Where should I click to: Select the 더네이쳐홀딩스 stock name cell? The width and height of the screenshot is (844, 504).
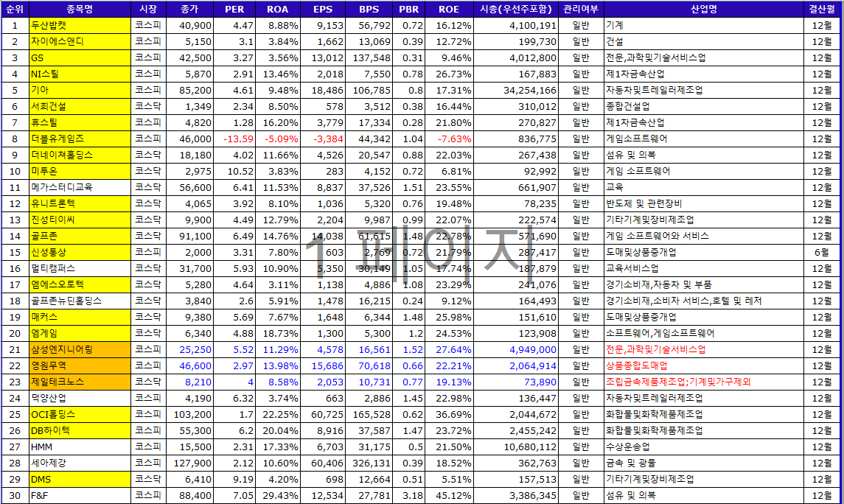coord(80,155)
